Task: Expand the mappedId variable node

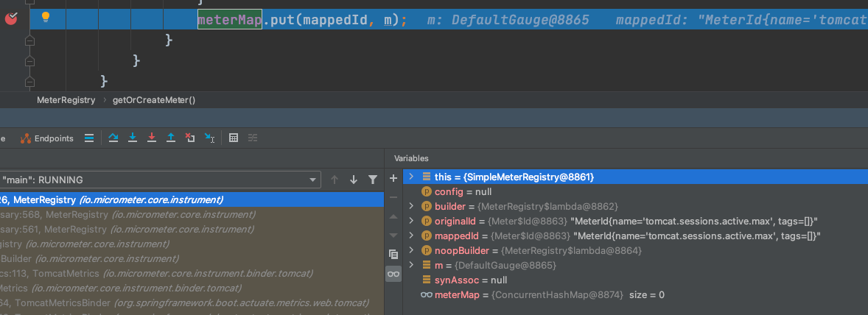Action: [x=410, y=236]
